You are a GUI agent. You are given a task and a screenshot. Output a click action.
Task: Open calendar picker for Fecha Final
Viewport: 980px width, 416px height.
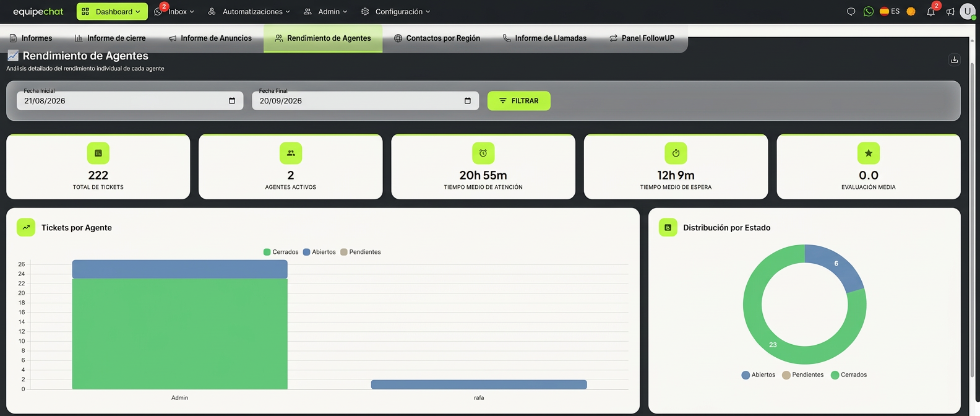coord(468,101)
